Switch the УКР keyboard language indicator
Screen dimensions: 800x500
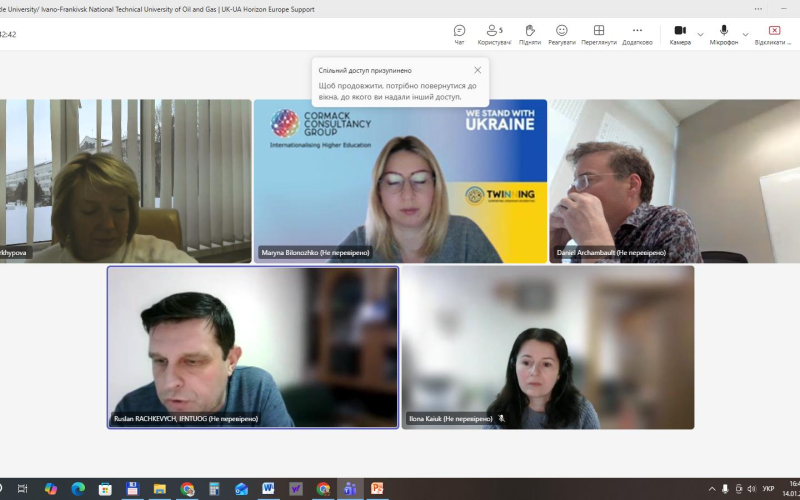coord(768,489)
